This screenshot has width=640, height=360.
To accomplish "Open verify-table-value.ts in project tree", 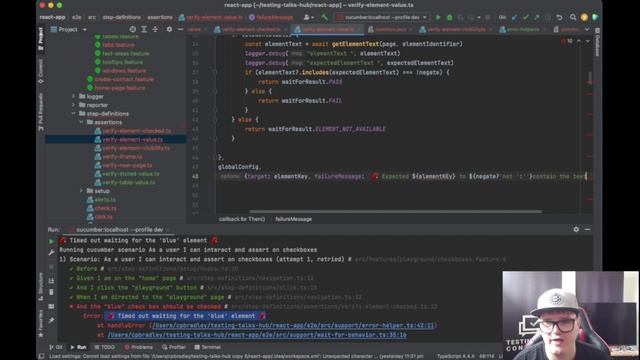I will pos(129,182).
